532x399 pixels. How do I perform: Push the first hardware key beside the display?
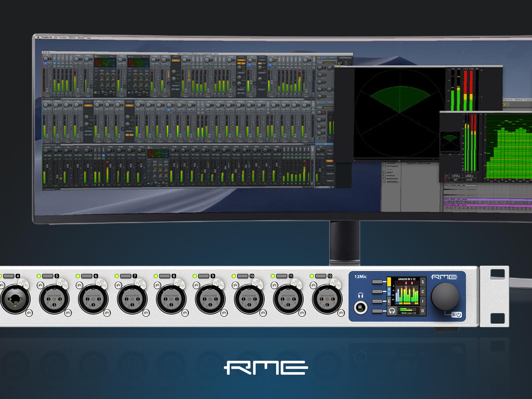pos(377,282)
